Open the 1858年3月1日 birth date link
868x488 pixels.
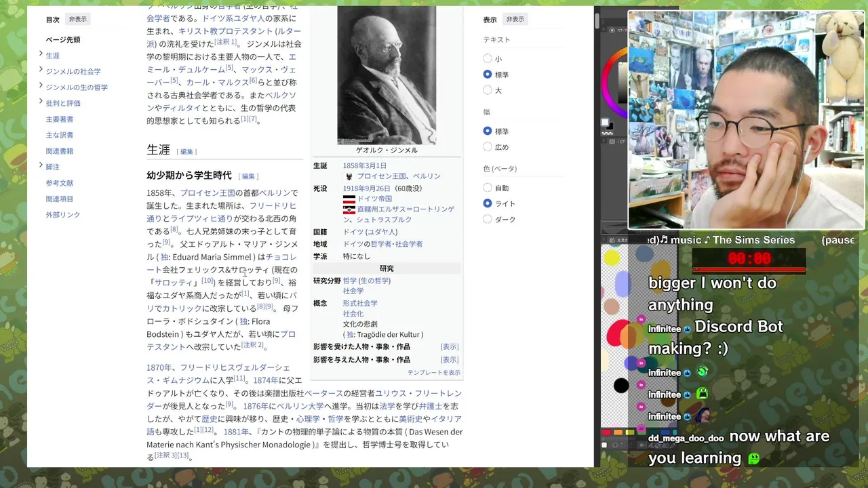click(364, 165)
